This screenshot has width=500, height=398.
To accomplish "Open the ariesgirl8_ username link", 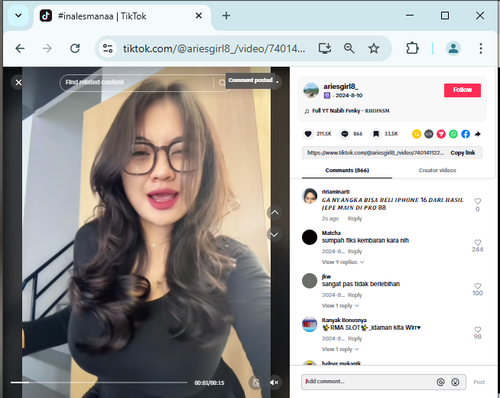I will point(341,87).
